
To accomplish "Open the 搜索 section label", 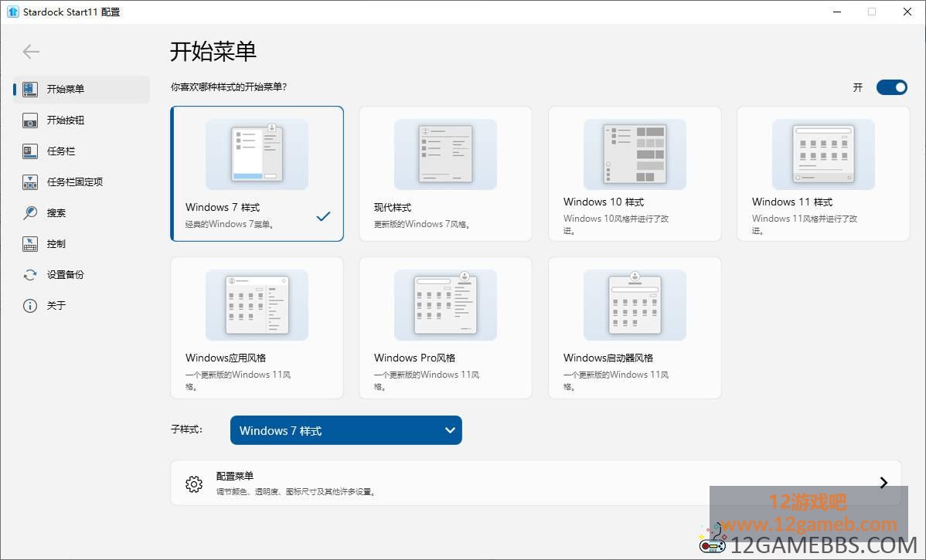I will (x=56, y=213).
